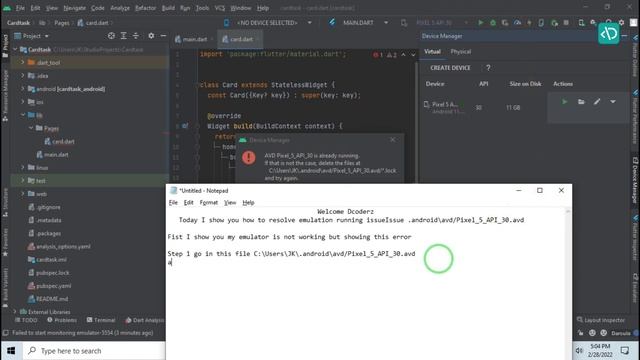The width and height of the screenshot is (640, 360).
Task: Collapse the Pages folder
Action: (31, 128)
